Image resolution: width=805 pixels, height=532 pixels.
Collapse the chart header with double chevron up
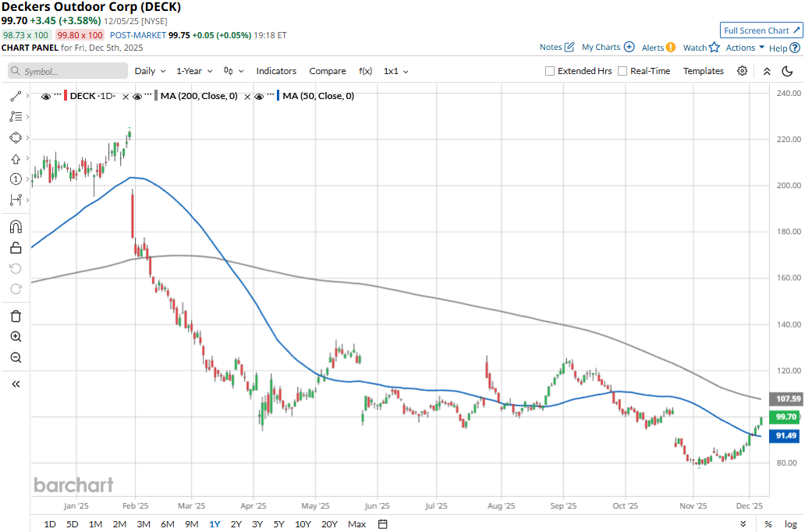click(x=767, y=72)
